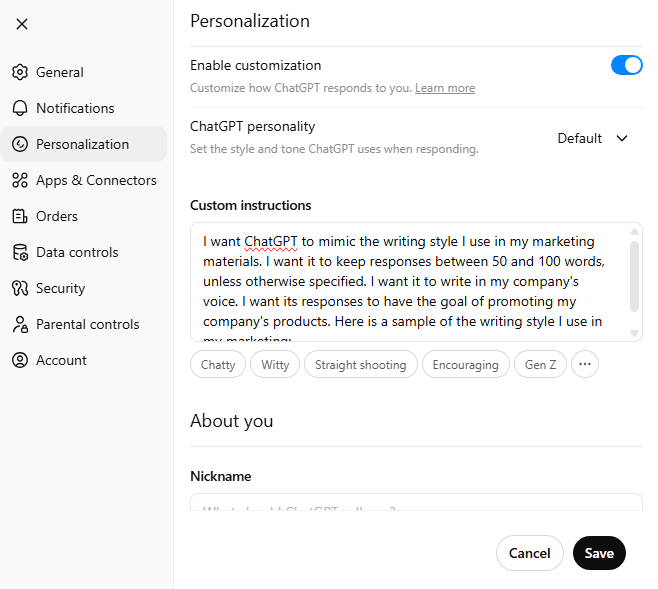This screenshot has width=658, height=589.
Task: Click the Security icon in sidebar
Action: point(19,288)
